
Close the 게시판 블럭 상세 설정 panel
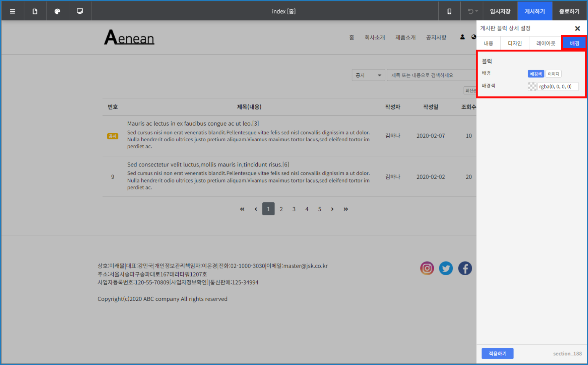pos(577,29)
